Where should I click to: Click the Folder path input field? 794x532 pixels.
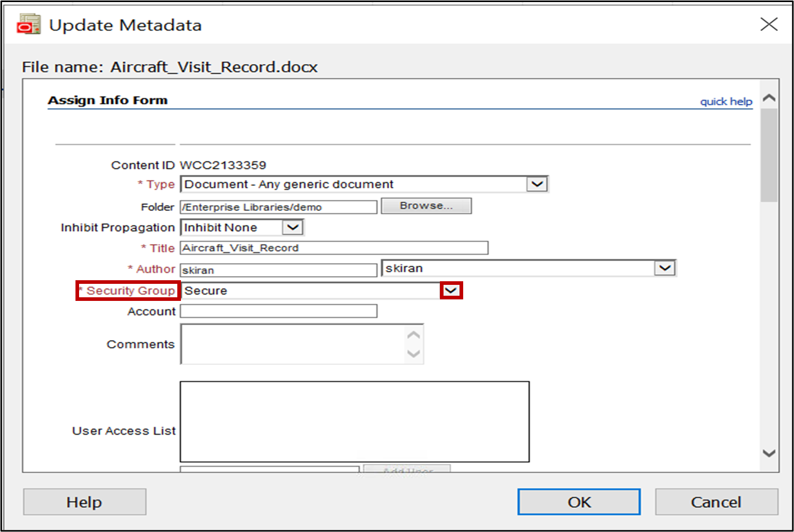[x=278, y=207]
